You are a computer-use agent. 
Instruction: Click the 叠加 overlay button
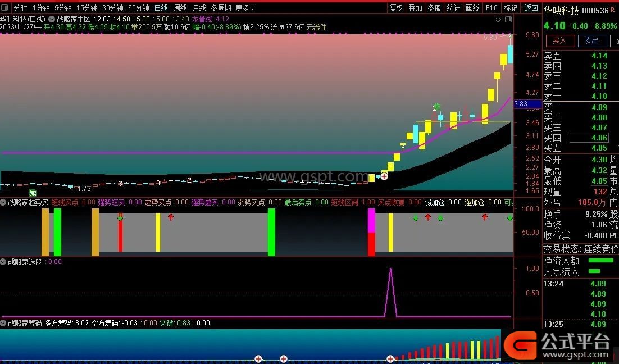click(x=415, y=8)
